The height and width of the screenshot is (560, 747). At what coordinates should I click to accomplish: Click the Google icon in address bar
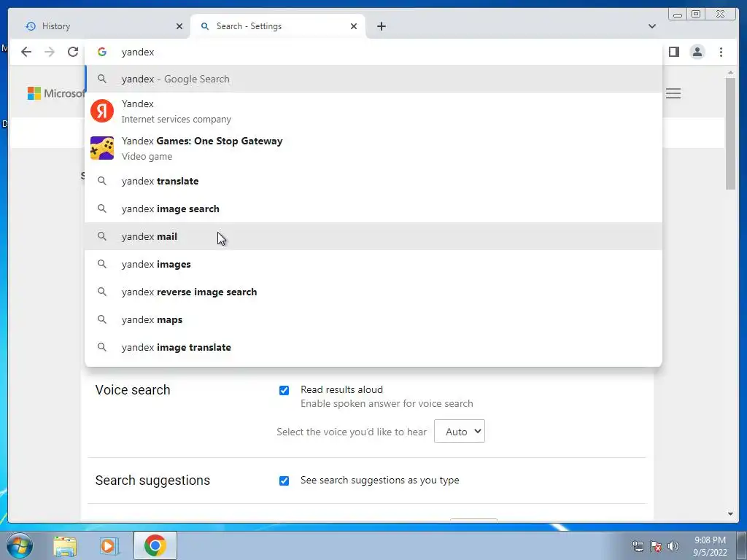click(x=102, y=52)
